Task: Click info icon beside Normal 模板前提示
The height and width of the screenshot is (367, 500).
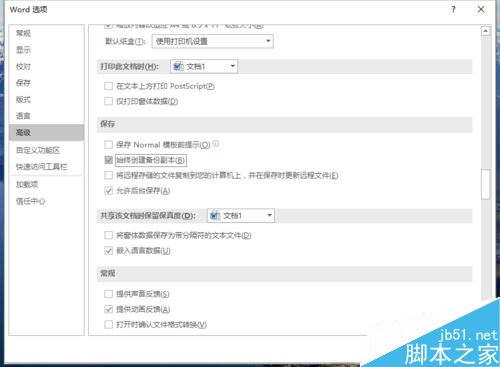Action: (x=216, y=144)
